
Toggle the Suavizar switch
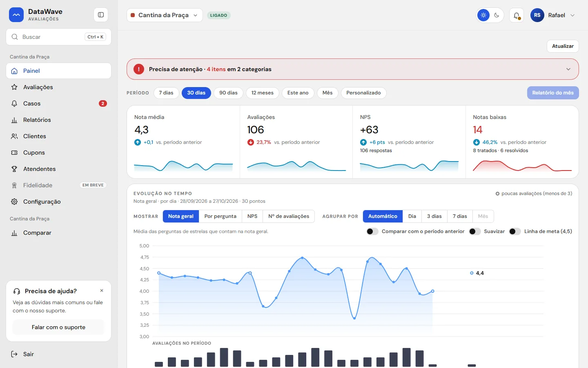[474, 231]
